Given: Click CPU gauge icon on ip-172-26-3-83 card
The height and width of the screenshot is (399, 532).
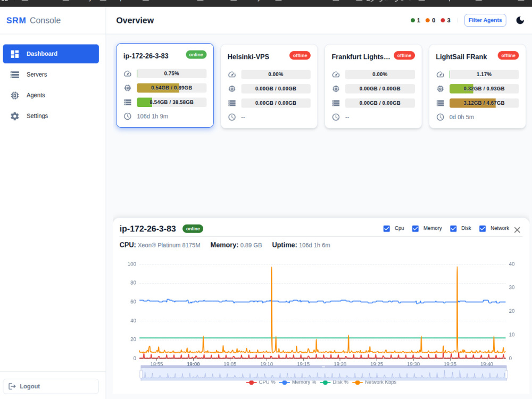Looking at the screenshot, I should pyautogui.click(x=128, y=73).
